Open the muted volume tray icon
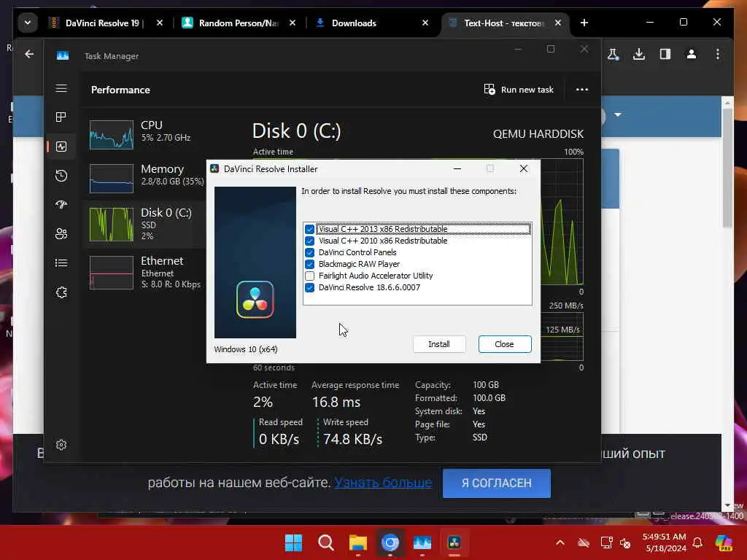This screenshot has width=747, height=560. click(625, 542)
